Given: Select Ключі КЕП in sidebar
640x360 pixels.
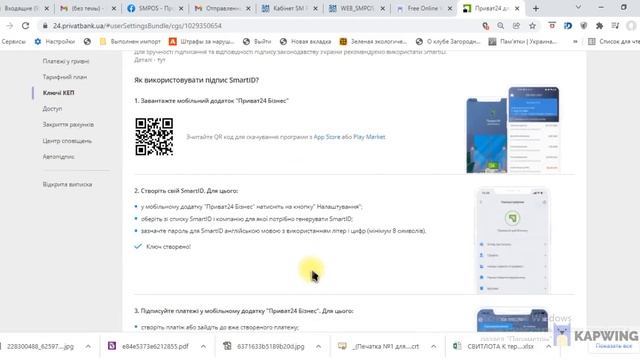Looking at the screenshot, I should pyautogui.click(x=58, y=93).
